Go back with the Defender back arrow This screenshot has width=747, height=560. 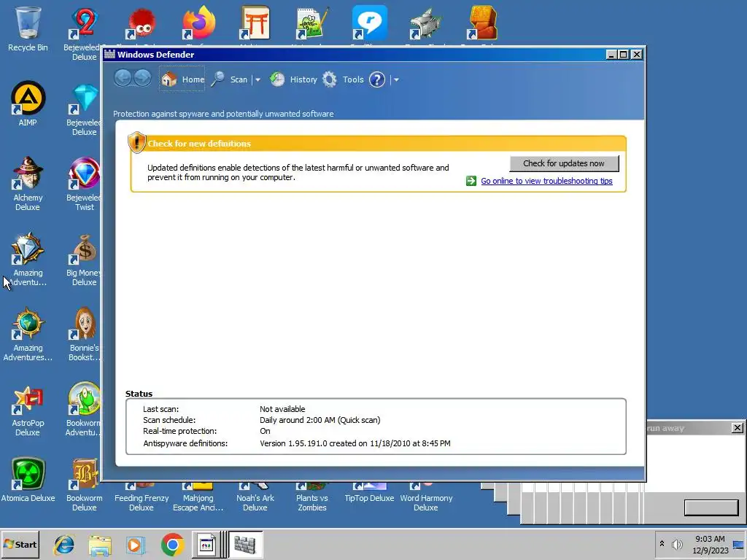[123, 78]
